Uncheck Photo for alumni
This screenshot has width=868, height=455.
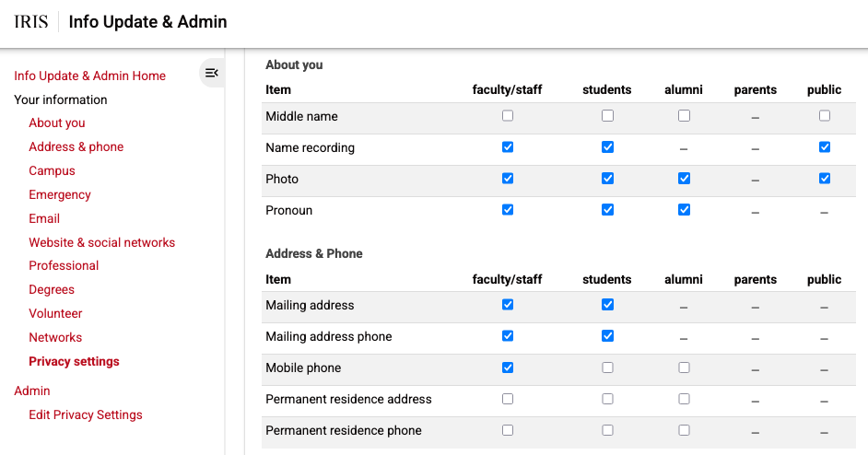685,179
